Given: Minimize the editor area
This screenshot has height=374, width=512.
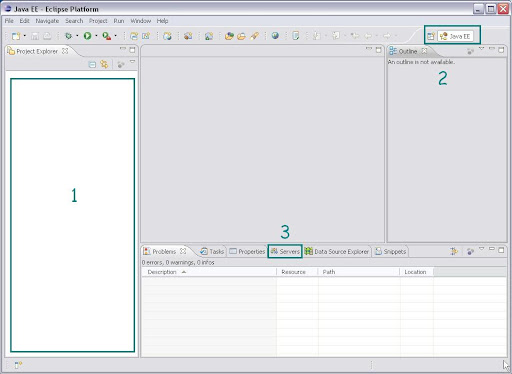Looking at the screenshot, I should coord(369,49).
